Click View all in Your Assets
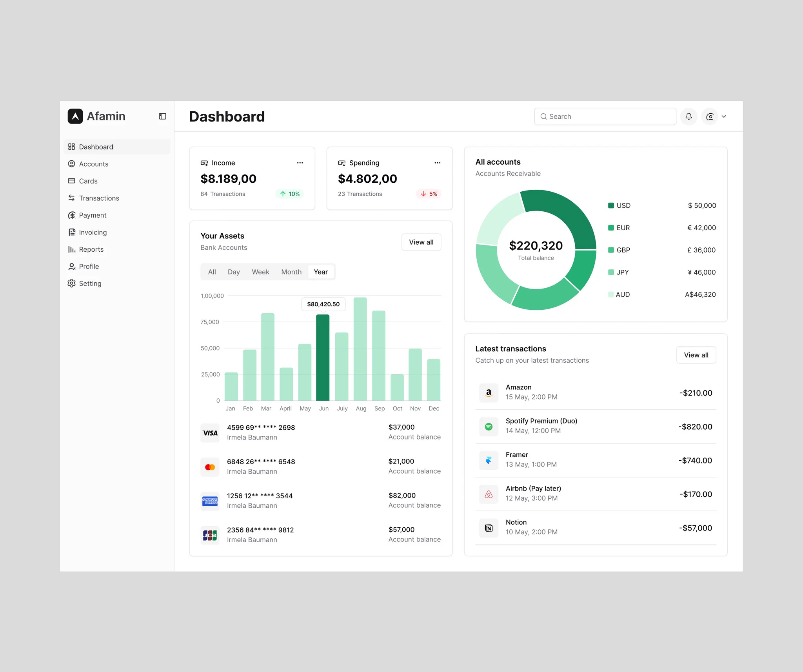The height and width of the screenshot is (672, 803). pos(421,242)
